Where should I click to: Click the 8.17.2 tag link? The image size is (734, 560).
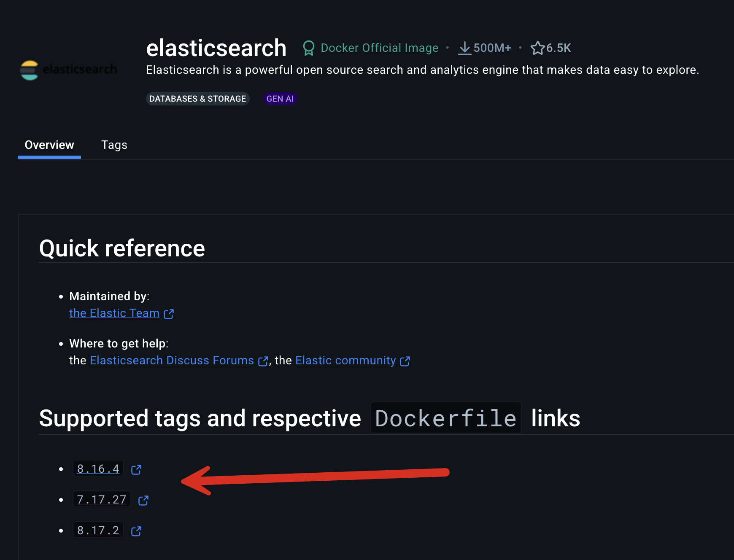tap(98, 530)
